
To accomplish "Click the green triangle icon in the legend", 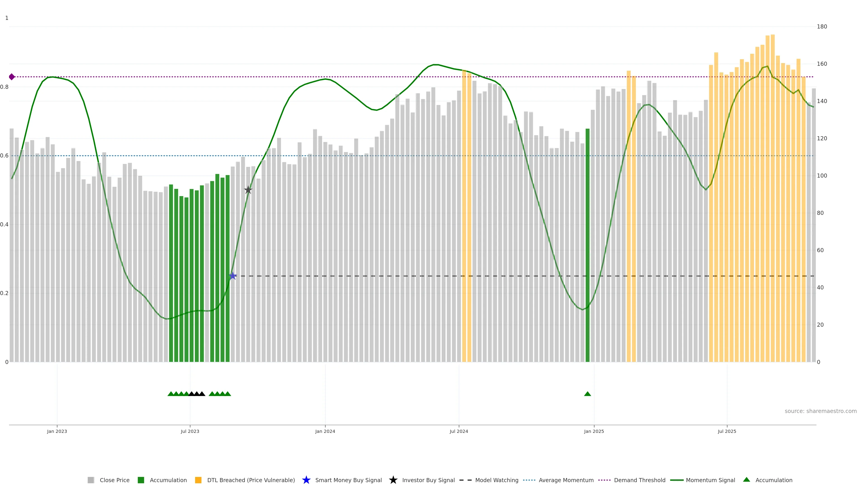I will pos(746,480).
